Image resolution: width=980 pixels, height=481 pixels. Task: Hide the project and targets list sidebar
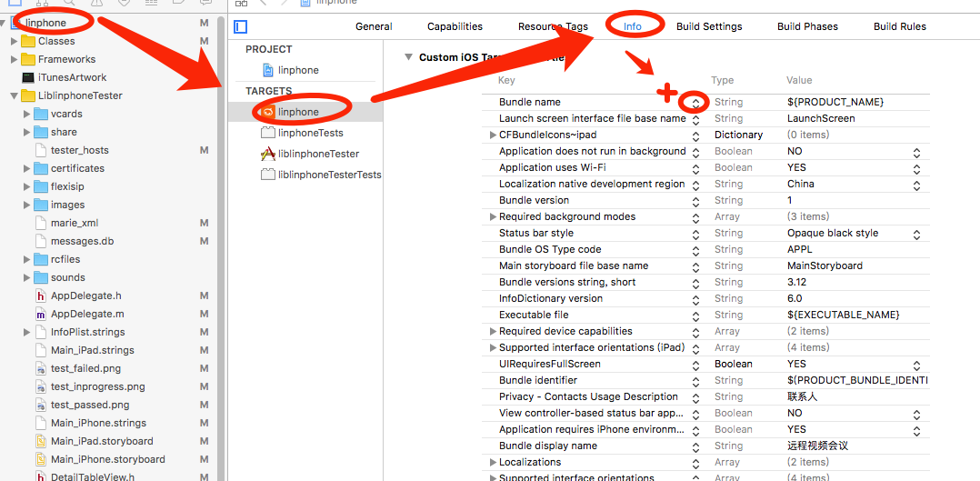click(x=241, y=27)
